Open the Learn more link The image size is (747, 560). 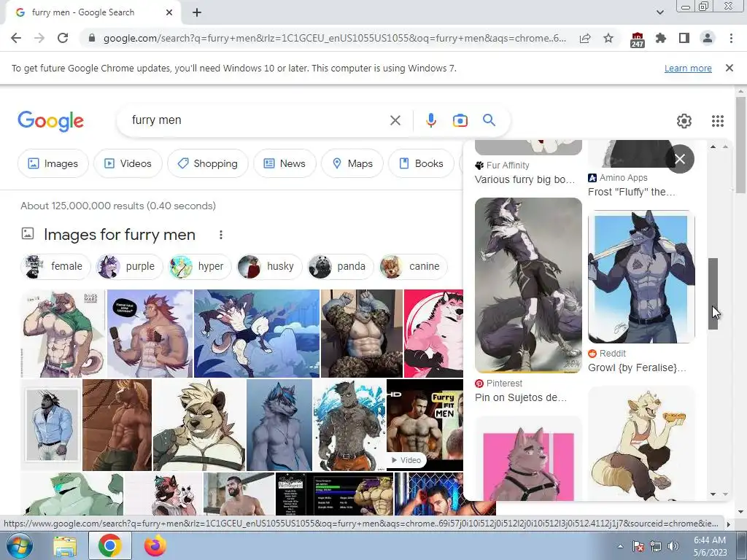click(x=688, y=69)
